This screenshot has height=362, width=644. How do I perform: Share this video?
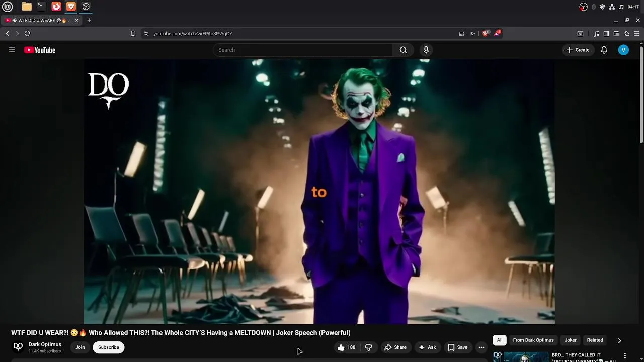coord(395,347)
